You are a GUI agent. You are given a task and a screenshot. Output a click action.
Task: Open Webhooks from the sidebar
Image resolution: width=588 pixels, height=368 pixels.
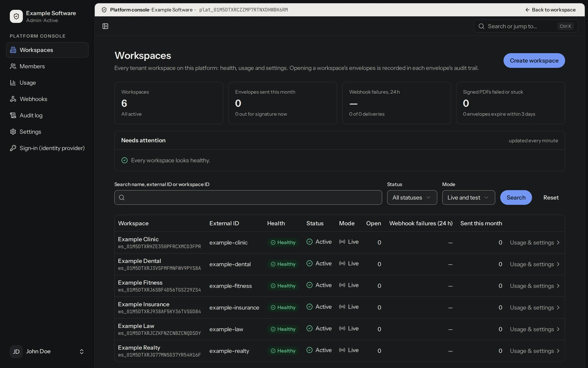(x=47, y=99)
